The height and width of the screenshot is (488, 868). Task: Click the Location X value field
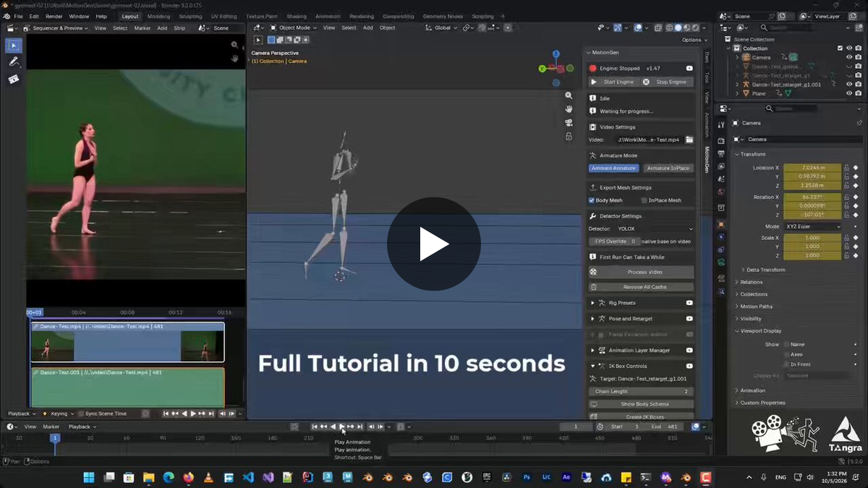coord(813,168)
